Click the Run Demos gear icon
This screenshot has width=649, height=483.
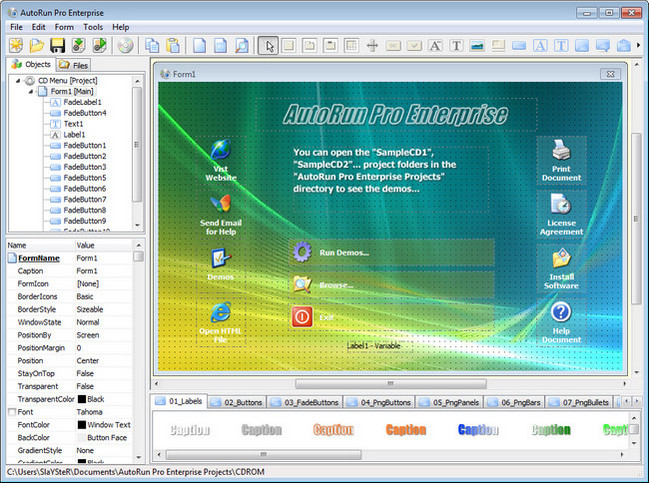[x=302, y=252]
